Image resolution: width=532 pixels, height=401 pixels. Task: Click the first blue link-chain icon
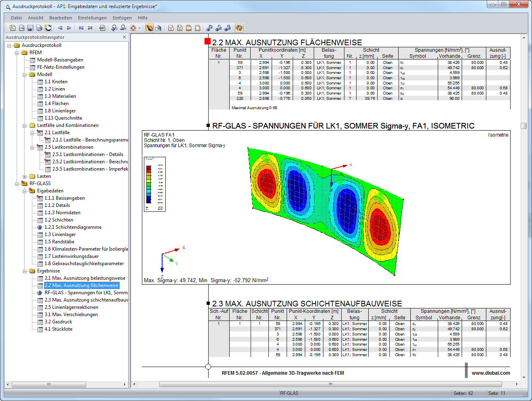click(209, 28)
